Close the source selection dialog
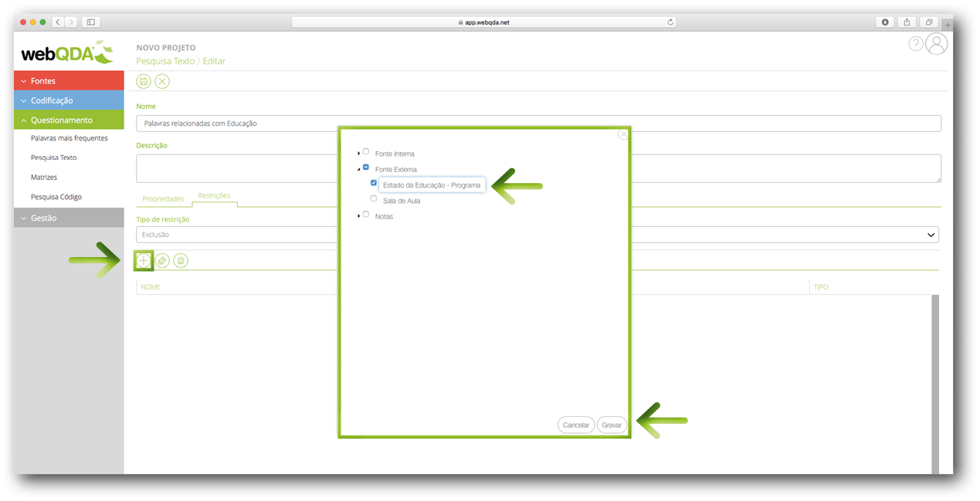 point(623,134)
